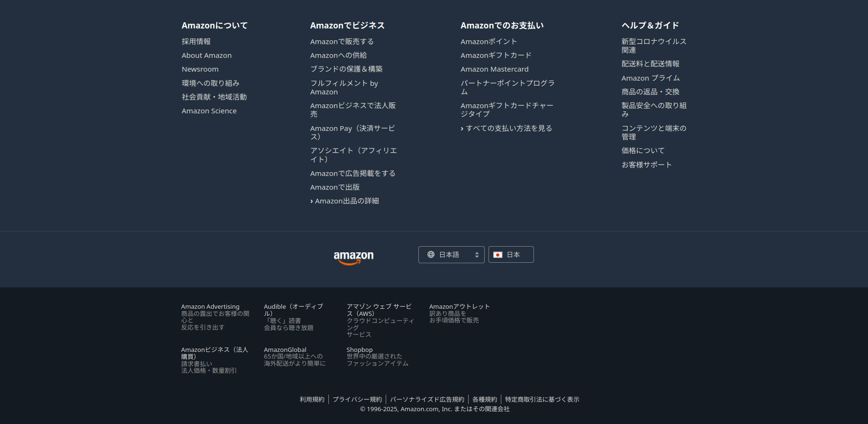Visit Amazon Science link
Screen dimensions: 868x424
coord(209,111)
